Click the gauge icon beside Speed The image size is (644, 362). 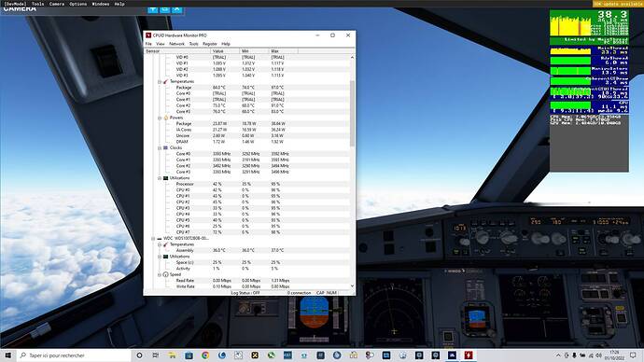165,274
